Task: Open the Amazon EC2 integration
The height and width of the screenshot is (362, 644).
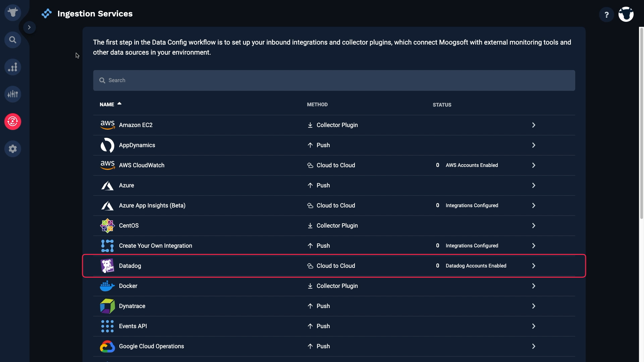Action: (136, 125)
